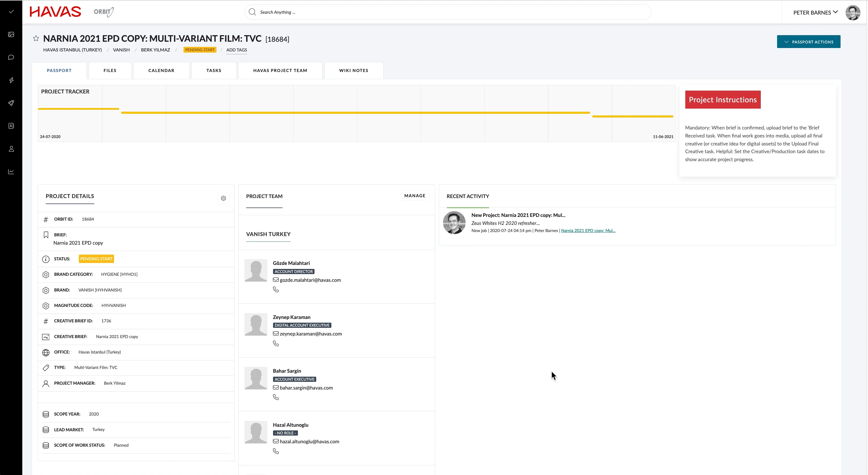Click the lightning bolt sidebar icon
Screen dimensions: 868x475
pos(11,80)
